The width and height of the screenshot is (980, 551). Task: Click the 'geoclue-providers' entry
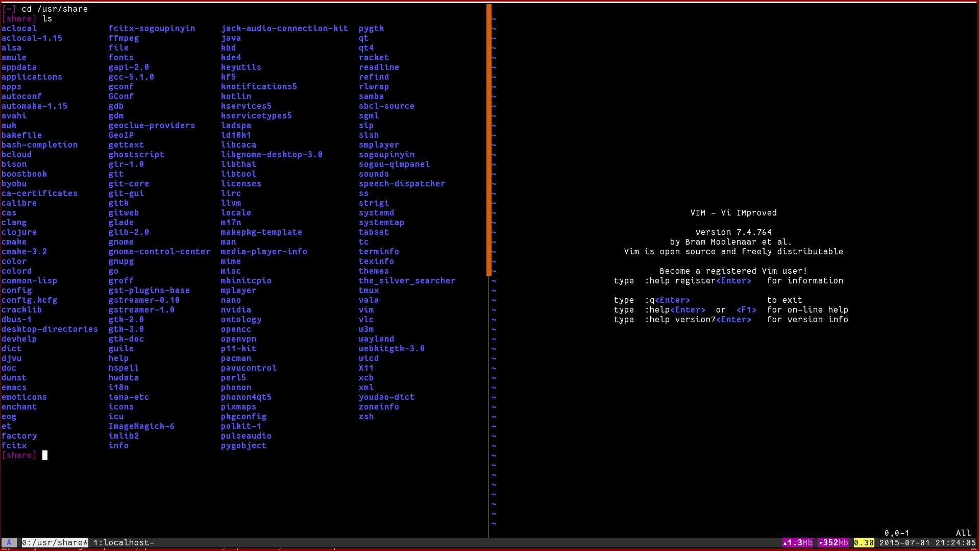click(152, 125)
